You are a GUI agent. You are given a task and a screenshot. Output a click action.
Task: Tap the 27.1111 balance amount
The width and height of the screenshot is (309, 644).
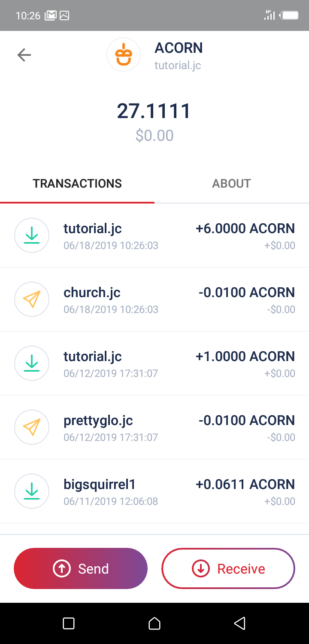pos(154,111)
